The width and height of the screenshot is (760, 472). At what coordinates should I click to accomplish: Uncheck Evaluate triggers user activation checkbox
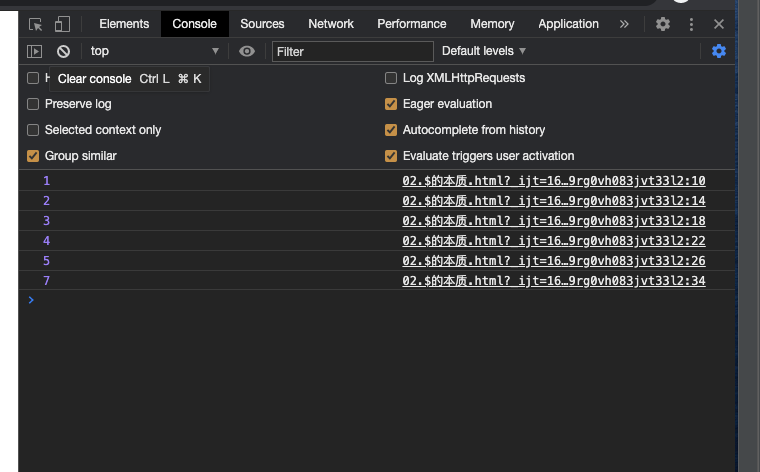tap(391, 156)
